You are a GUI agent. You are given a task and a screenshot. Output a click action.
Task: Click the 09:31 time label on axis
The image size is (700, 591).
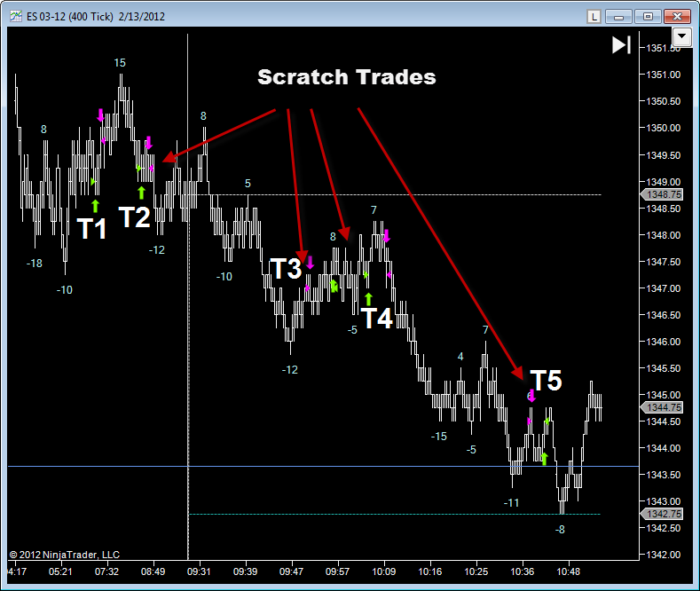pyautogui.click(x=199, y=571)
